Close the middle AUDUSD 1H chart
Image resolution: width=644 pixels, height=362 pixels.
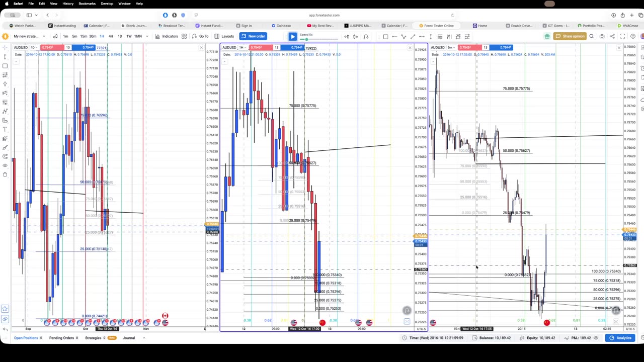(410, 48)
